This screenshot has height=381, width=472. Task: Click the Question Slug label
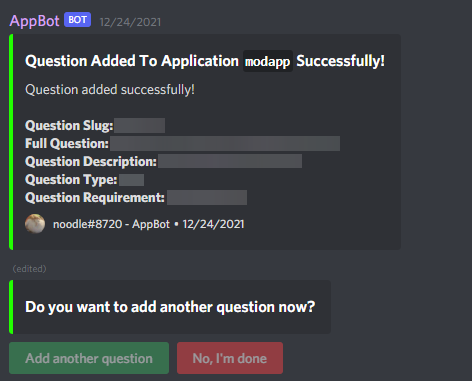point(69,126)
